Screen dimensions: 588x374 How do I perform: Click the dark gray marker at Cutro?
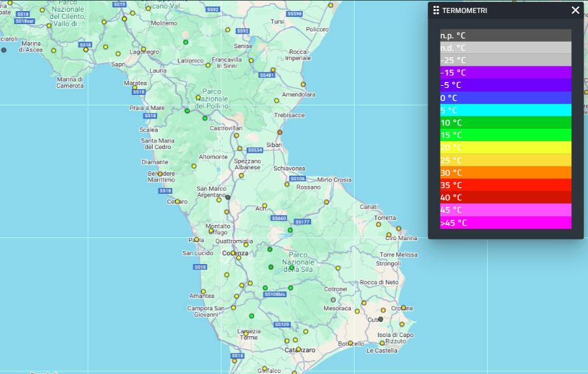[x=381, y=319]
